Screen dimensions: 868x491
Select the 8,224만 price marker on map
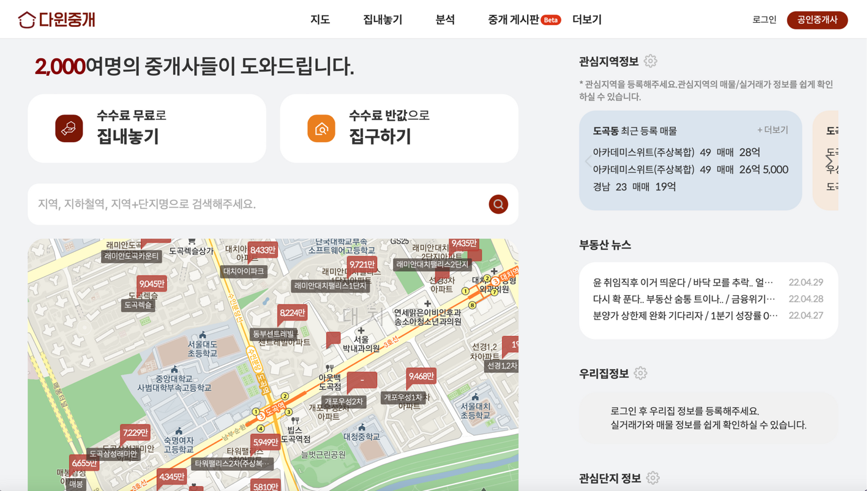292,312
